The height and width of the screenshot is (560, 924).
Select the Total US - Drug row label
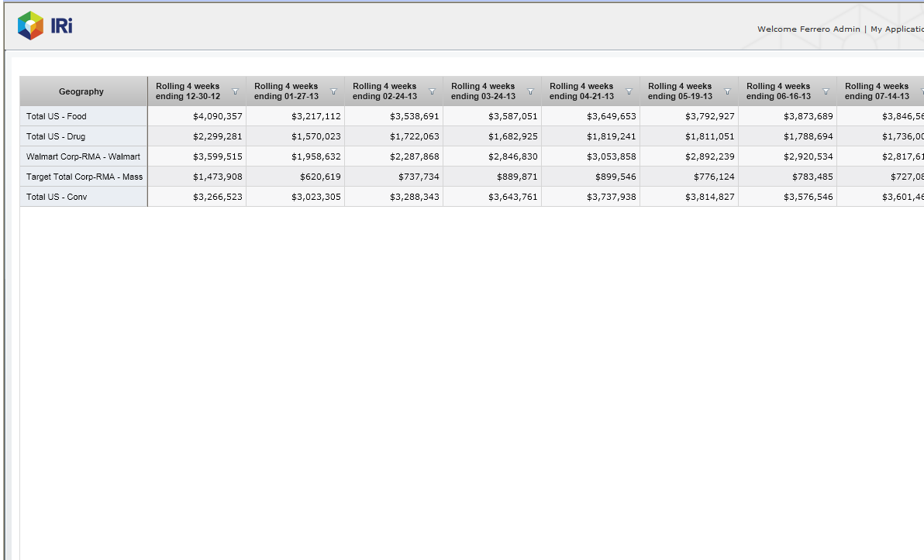coord(56,136)
